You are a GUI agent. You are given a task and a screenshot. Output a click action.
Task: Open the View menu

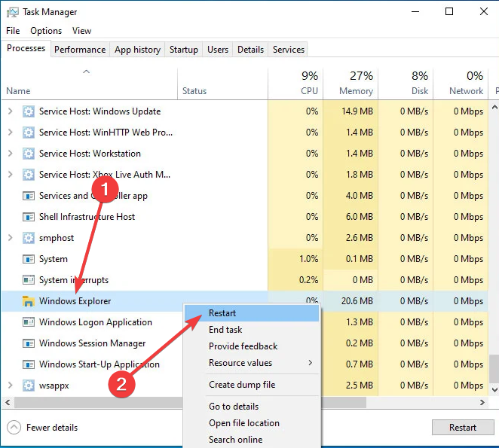coord(82,31)
